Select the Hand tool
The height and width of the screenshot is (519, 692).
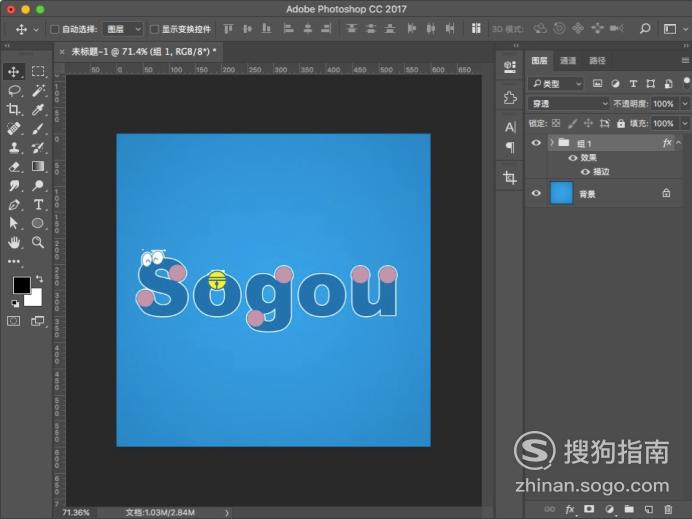point(14,242)
